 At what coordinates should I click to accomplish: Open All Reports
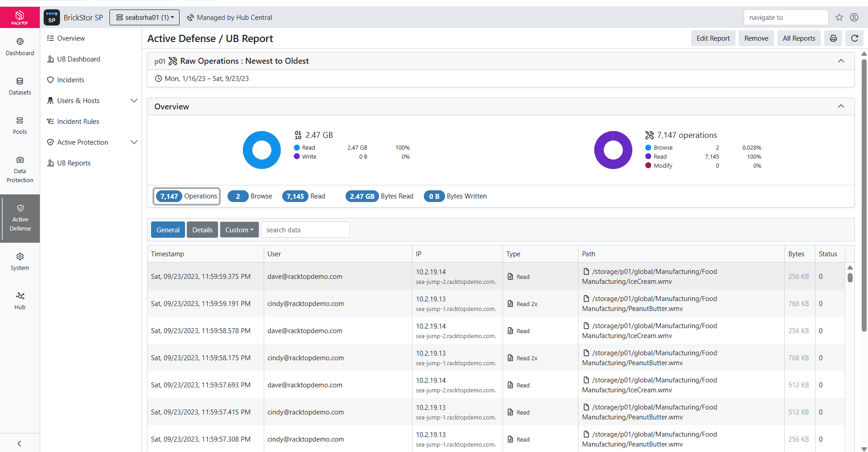pos(799,38)
